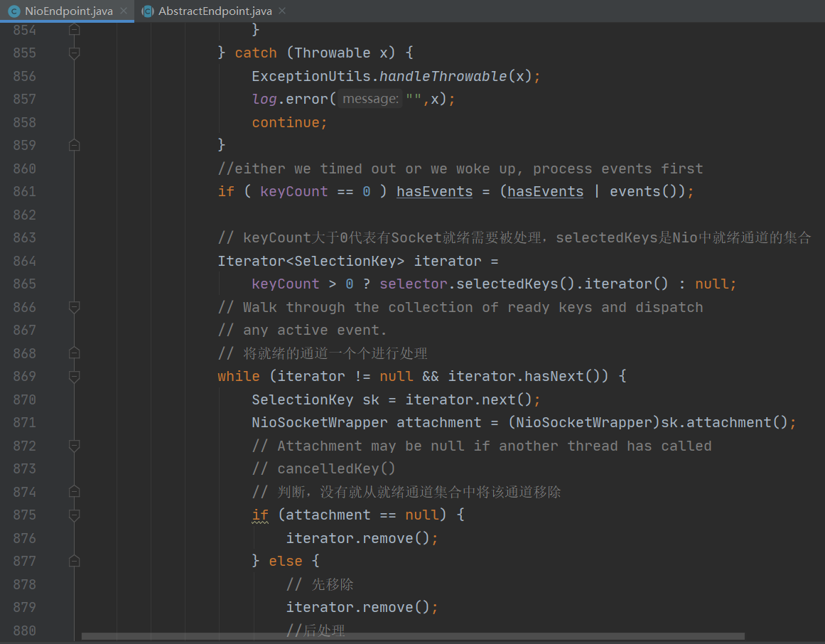Click 'iterator.remove()' on line 876
The width and height of the screenshot is (825, 644).
[x=357, y=537]
